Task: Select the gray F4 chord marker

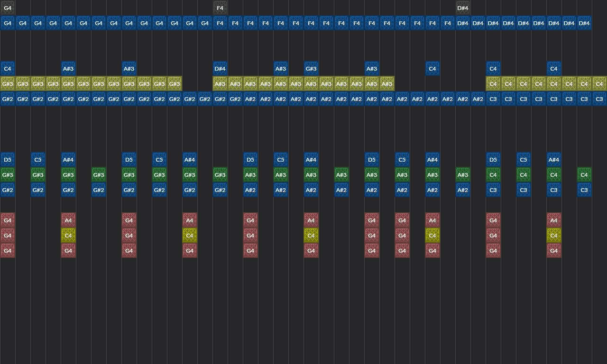Action: 220,8
